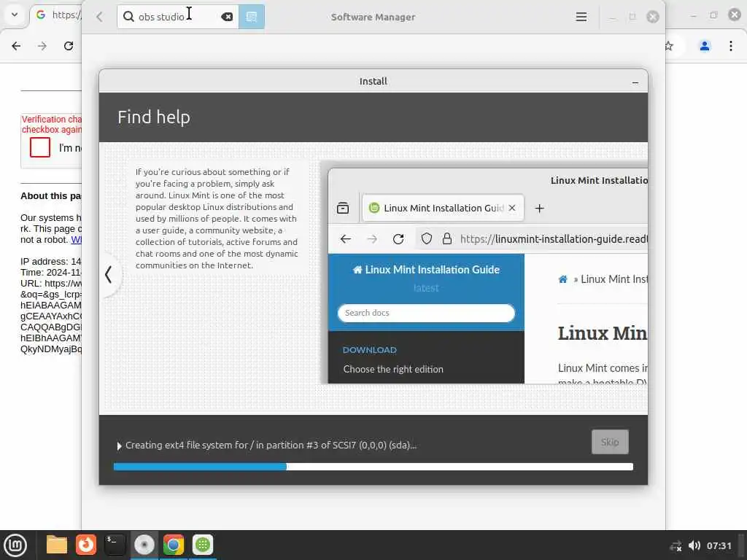Switch to Software Manager in taskbar
Screen dimensions: 747x560
(203, 545)
